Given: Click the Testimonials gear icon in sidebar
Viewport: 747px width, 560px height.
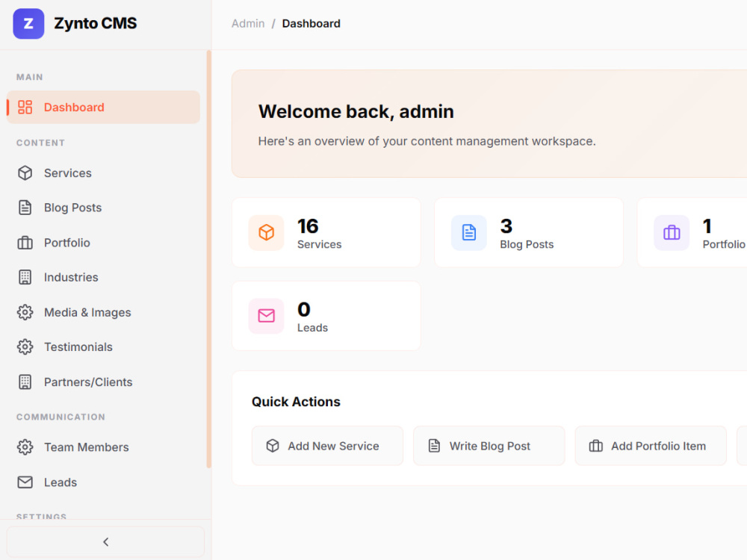Looking at the screenshot, I should pyautogui.click(x=25, y=346).
